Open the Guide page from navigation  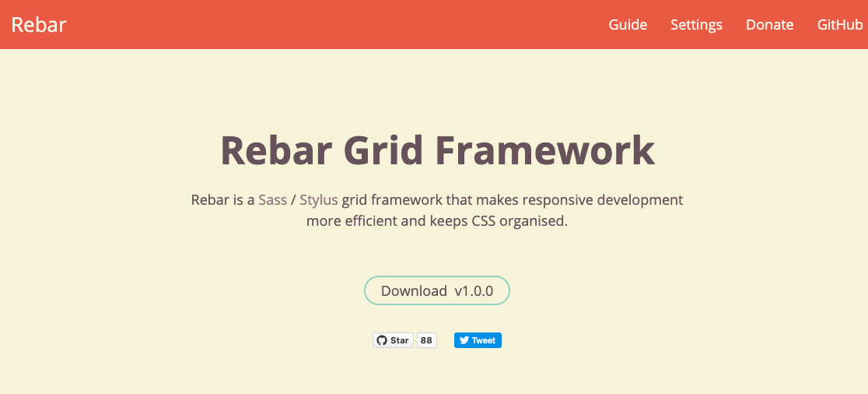point(628,25)
